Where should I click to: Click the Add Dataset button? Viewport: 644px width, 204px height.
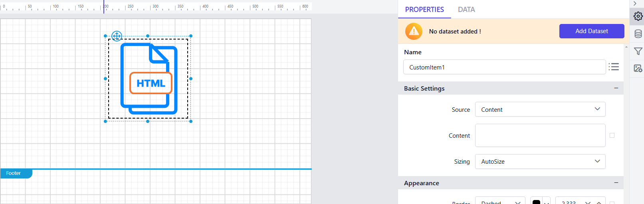pyautogui.click(x=592, y=31)
